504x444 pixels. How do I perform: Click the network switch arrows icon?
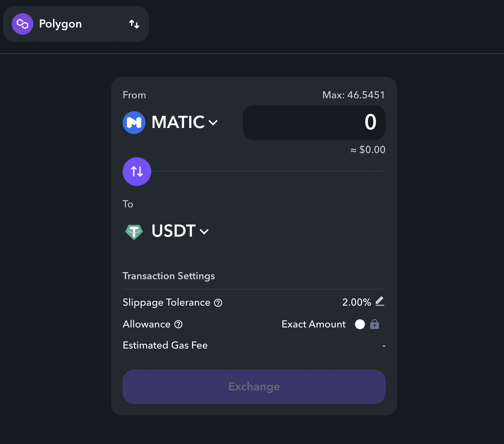point(134,24)
